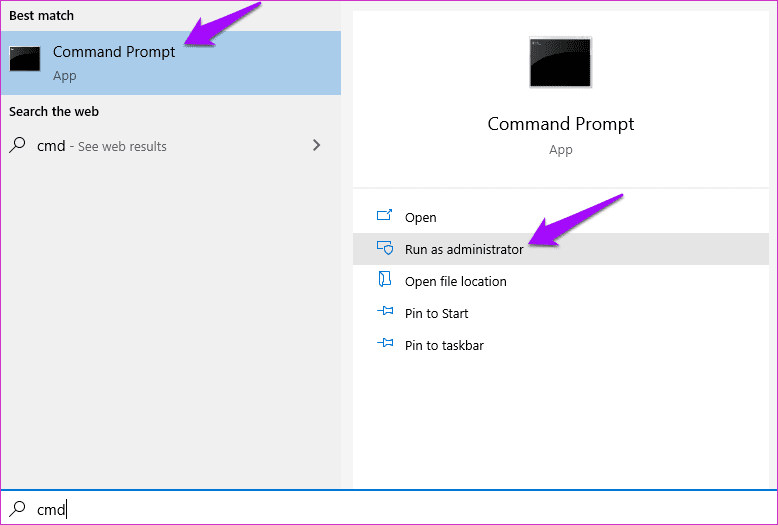This screenshot has width=778, height=525.
Task: Select the 'cmd - See web results' entry
Action: pos(171,145)
